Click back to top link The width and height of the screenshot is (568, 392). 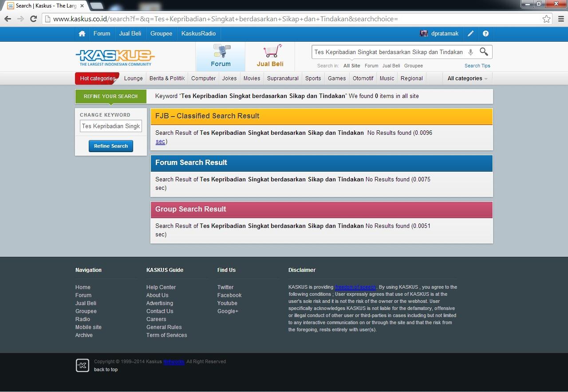pyautogui.click(x=106, y=369)
